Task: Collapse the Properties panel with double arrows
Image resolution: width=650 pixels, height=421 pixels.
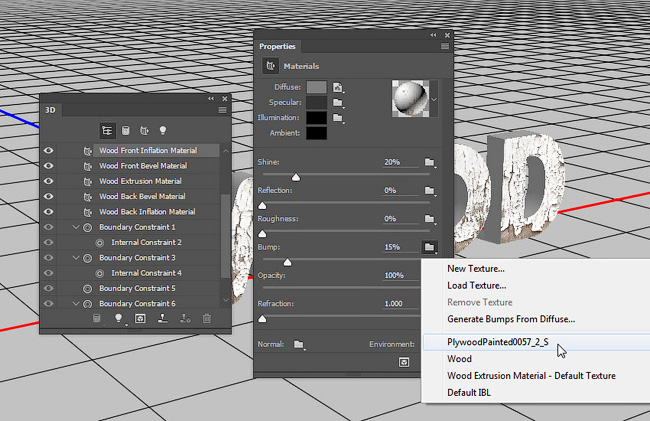Action: (x=433, y=35)
